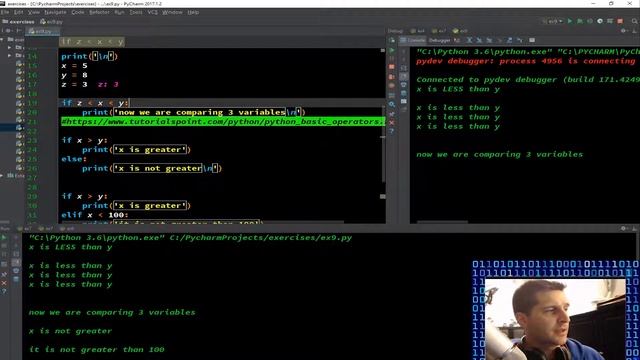Screen dimensions: 640x360
Task: Click 'x is not greater' output in Run console
Action: coord(70,331)
